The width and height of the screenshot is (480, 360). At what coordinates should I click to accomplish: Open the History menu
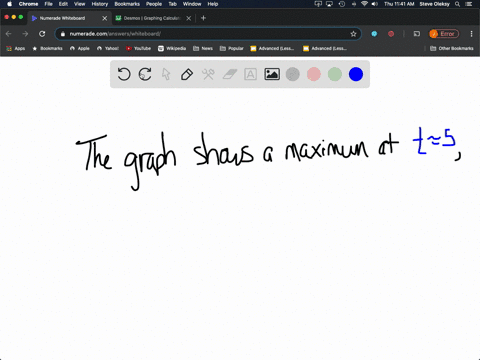click(x=100, y=4)
